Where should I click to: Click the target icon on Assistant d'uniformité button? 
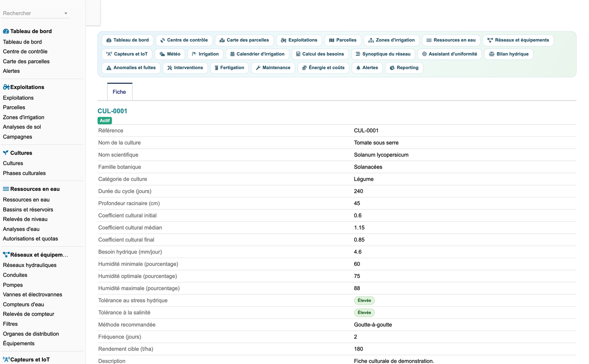pyautogui.click(x=424, y=54)
